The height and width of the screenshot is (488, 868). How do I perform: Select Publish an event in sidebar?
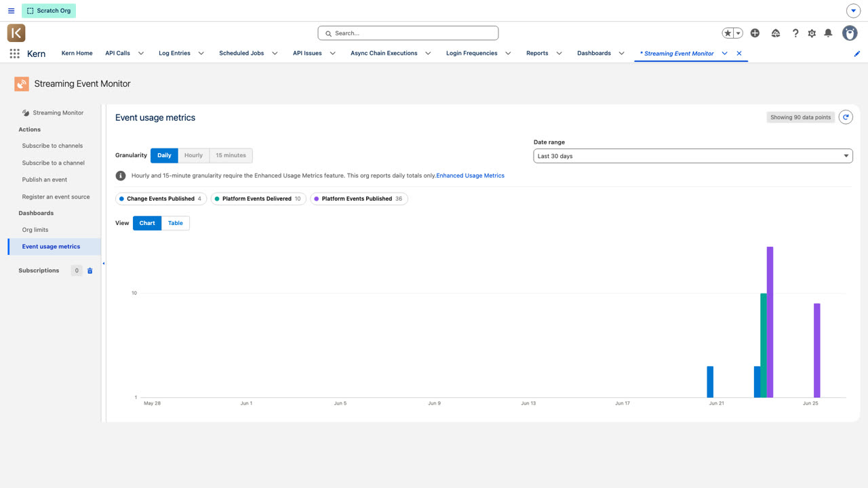(x=45, y=180)
